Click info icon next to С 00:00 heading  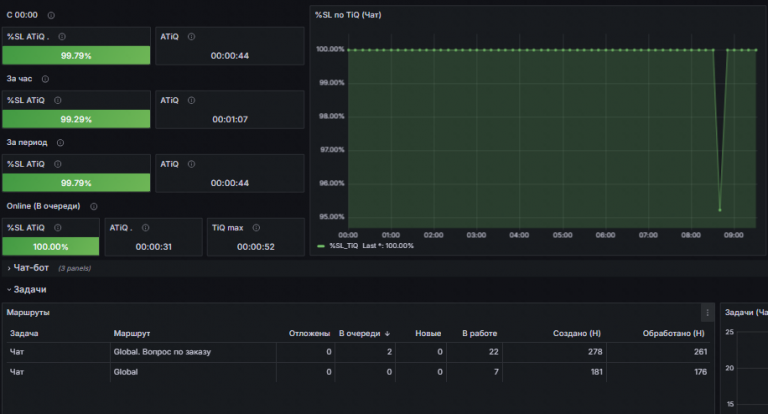tap(51, 15)
